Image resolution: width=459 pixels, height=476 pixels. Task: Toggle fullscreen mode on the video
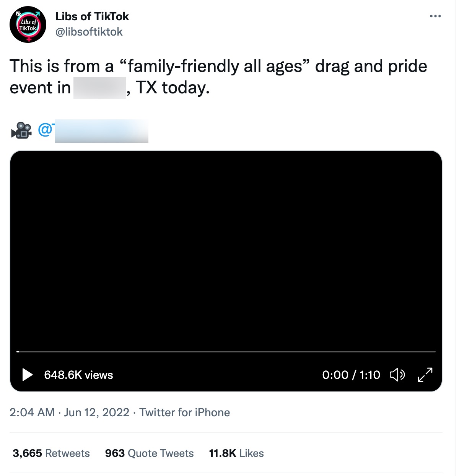point(425,375)
